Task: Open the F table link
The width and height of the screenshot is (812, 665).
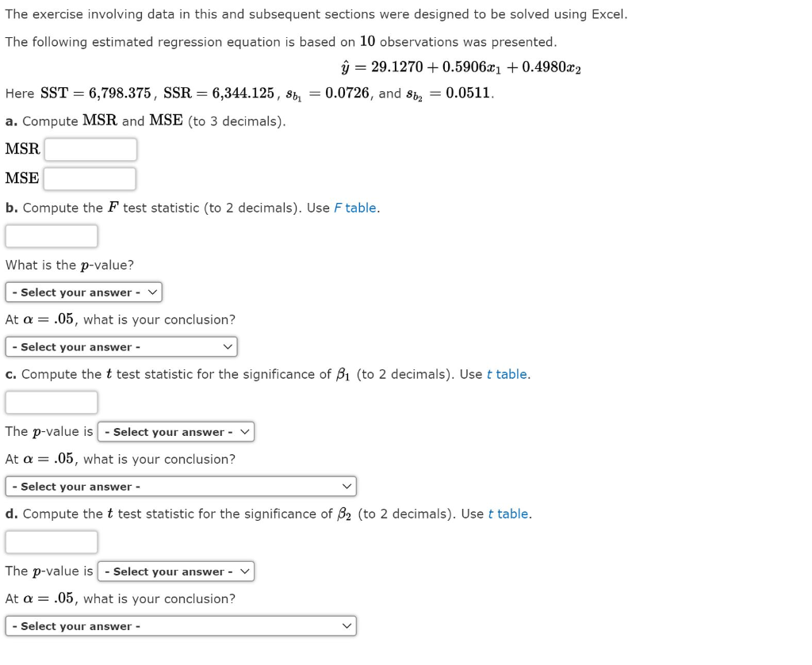Action: pos(355,208)
